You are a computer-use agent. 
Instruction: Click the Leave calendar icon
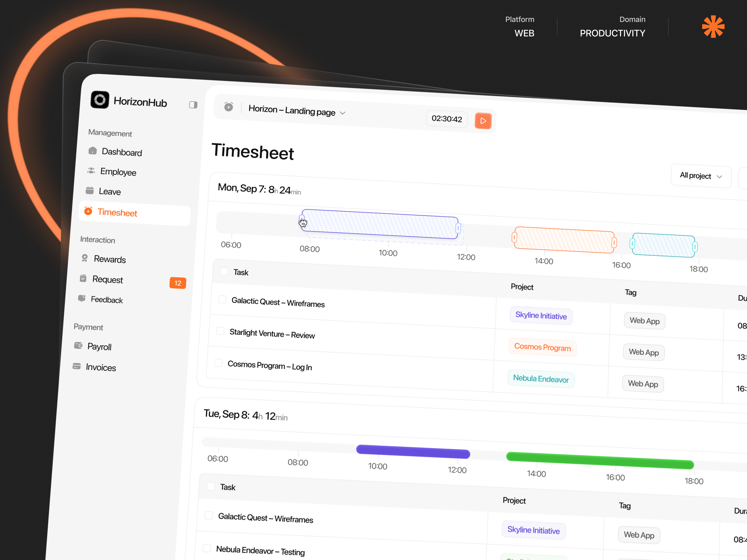point(90,190)
